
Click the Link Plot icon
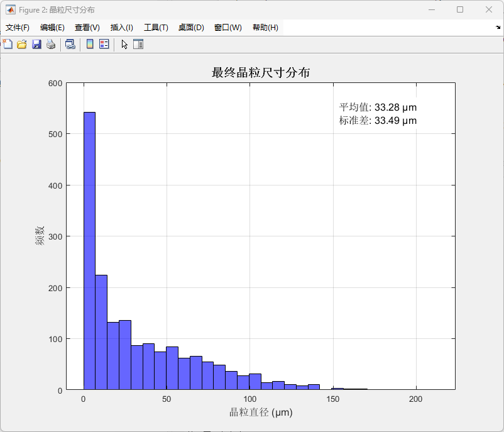(x=70, y=44)
